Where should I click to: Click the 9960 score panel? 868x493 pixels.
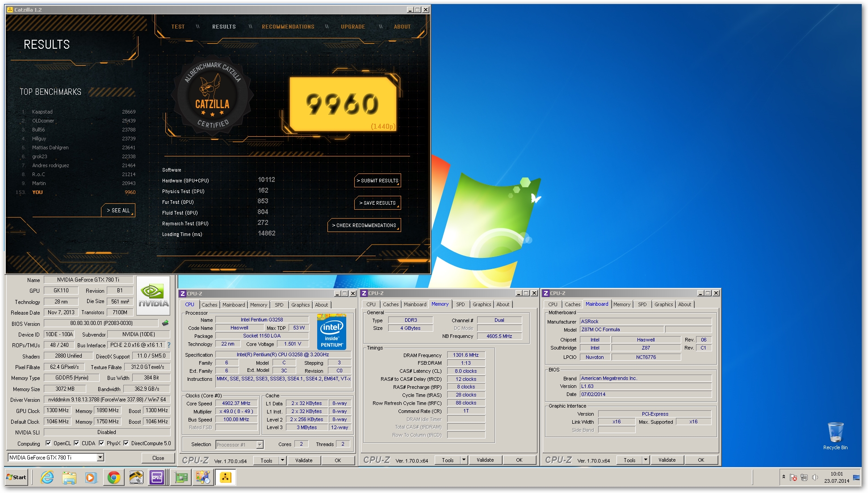pyautogui.click(x=343, y=104)
